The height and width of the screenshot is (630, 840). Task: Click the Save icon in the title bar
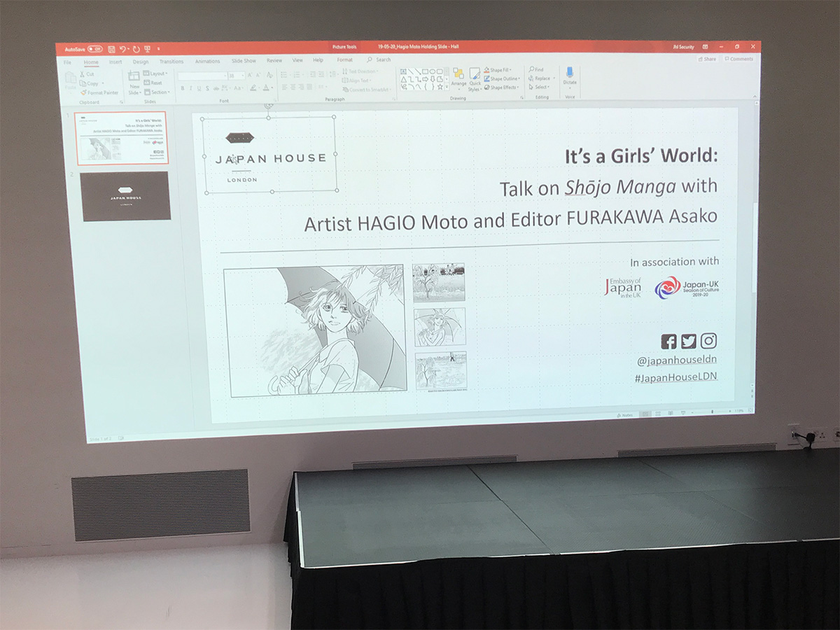111,50
